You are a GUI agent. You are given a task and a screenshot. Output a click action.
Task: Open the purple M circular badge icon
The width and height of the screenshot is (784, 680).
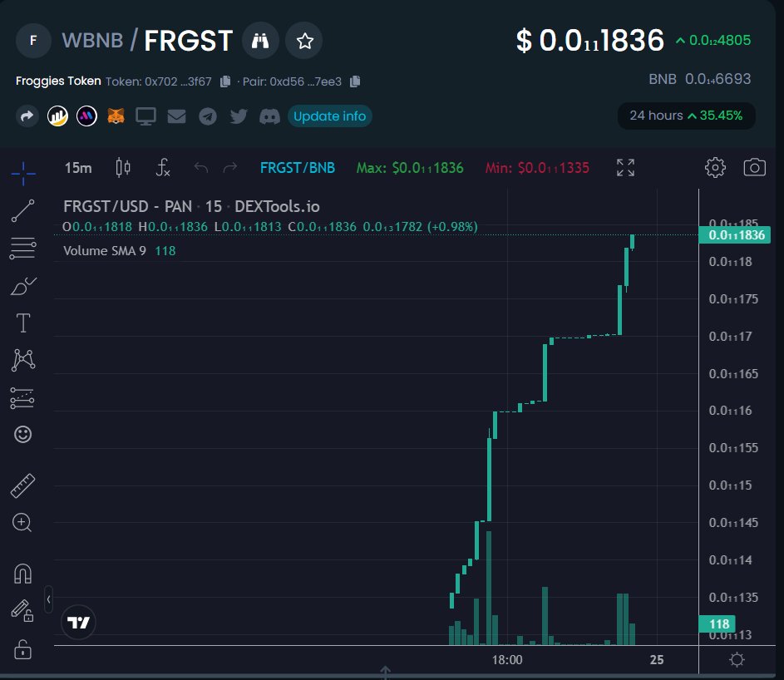86,116
